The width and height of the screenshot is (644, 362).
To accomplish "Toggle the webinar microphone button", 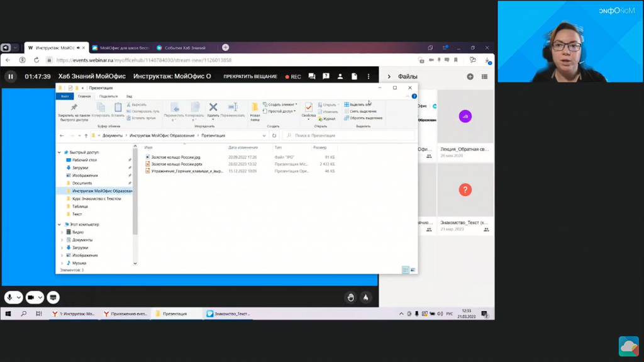I will tap(10, 297).
